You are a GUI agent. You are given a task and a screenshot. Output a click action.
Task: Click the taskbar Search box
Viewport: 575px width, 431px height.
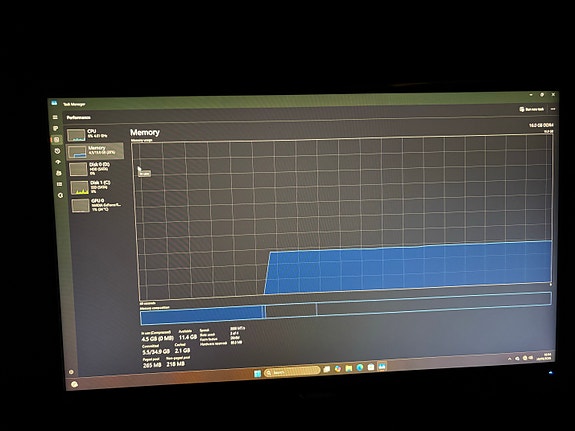tap(292, 371)
